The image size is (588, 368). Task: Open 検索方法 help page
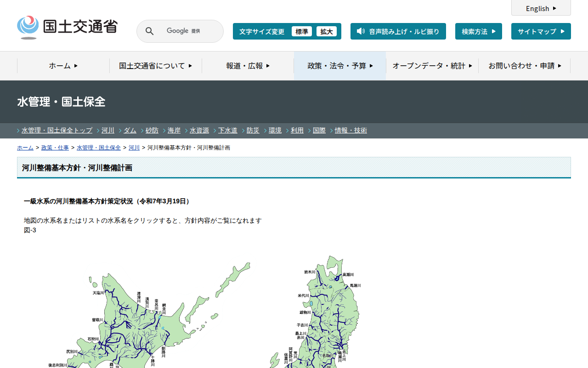478,31
